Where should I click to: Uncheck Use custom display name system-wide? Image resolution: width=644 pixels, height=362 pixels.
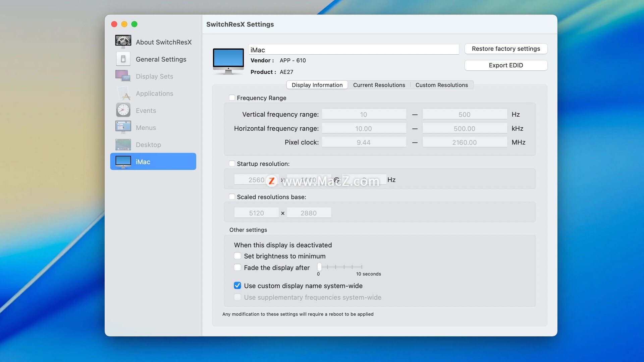(237, 285)
